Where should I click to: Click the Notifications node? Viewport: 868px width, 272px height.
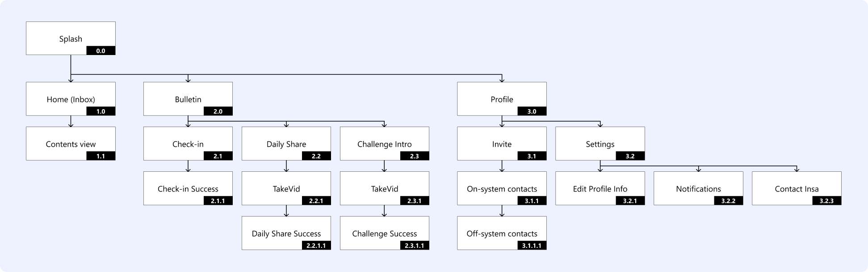(x=698, y=188)
